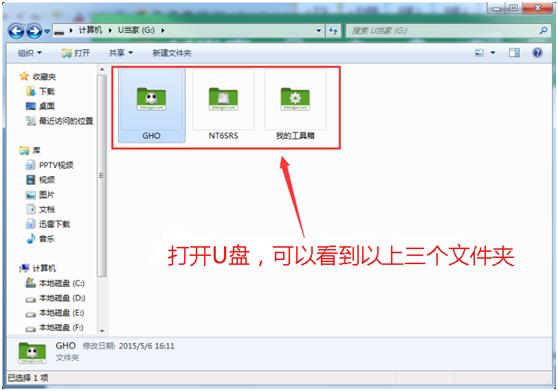Click navigation pane scrollbar up arrow
The width and height of the screenshot is (558, 391).
coord(102,70)
